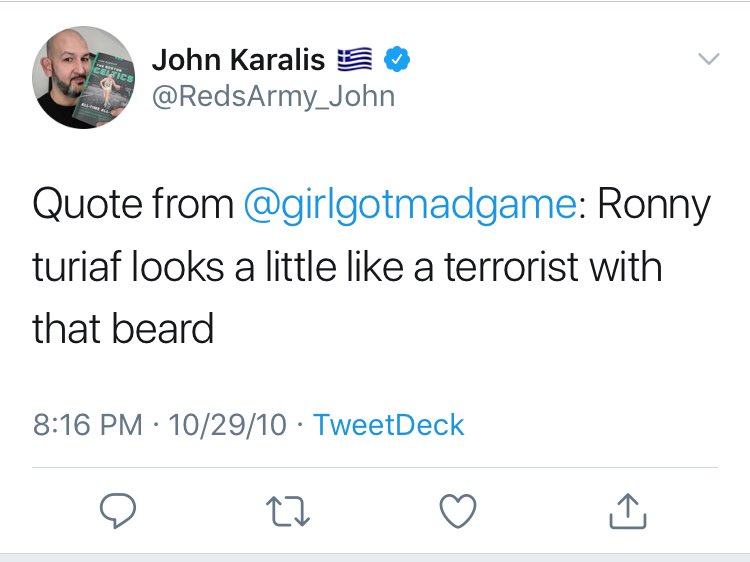Open the @girlgotmadgame mention
Viewport: 750px width, 562px height.
point(410,206)
